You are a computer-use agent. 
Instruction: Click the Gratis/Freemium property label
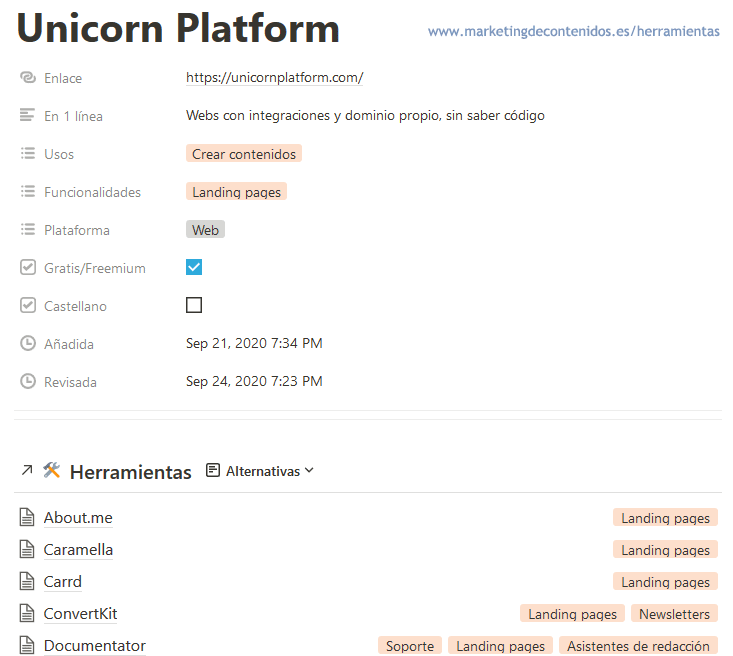(x=95, y=268)
